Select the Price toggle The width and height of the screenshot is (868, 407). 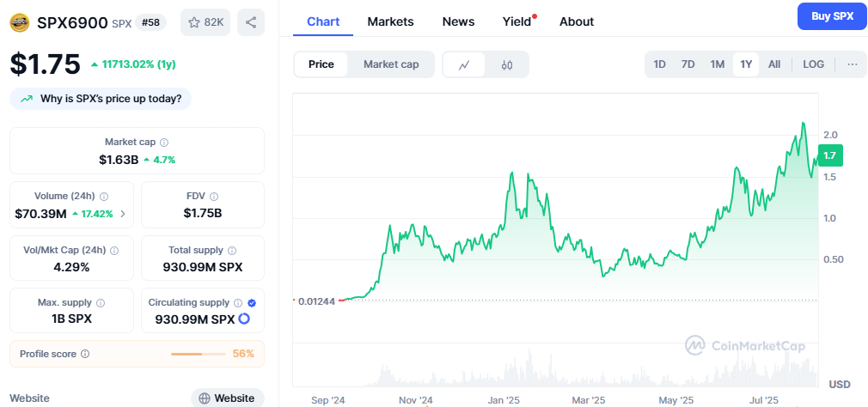point(321,64)
